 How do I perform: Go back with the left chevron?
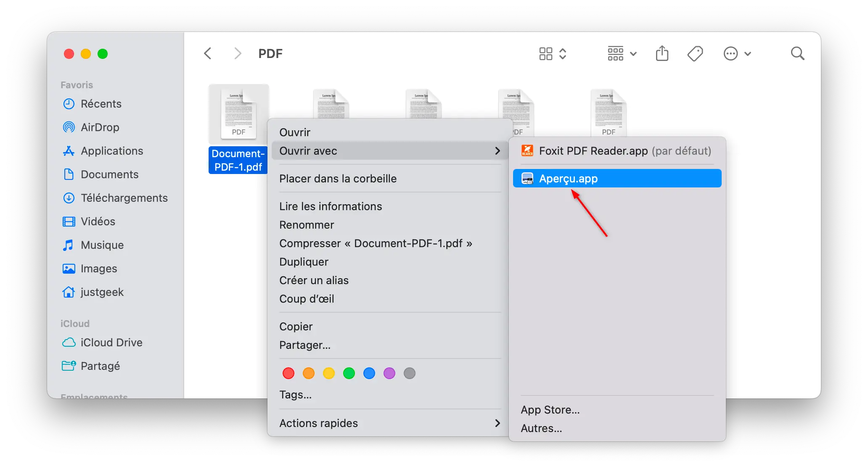(208, 53)
